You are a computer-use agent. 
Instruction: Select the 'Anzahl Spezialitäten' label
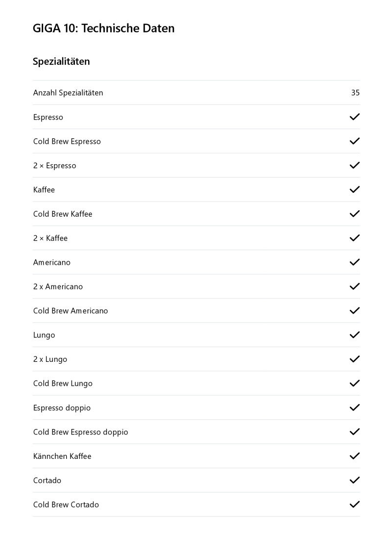[68, 93]
